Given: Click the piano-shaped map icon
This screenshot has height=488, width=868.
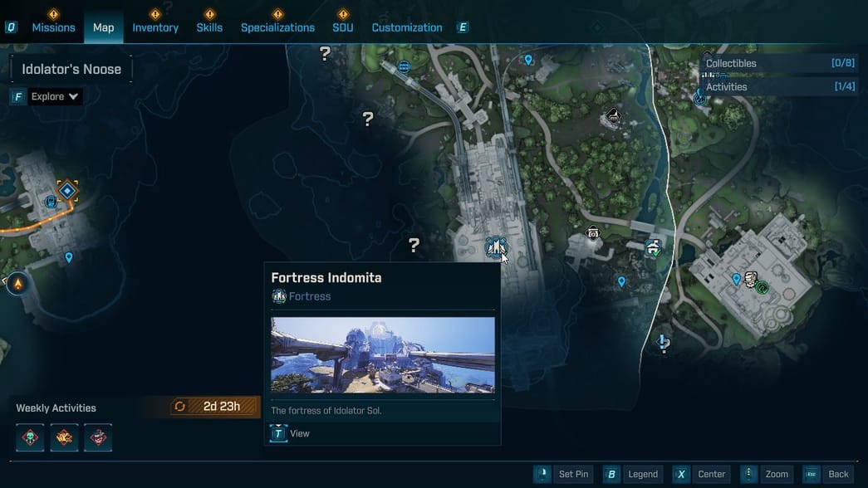Looking at the screenshot, I should coord(613,116).
